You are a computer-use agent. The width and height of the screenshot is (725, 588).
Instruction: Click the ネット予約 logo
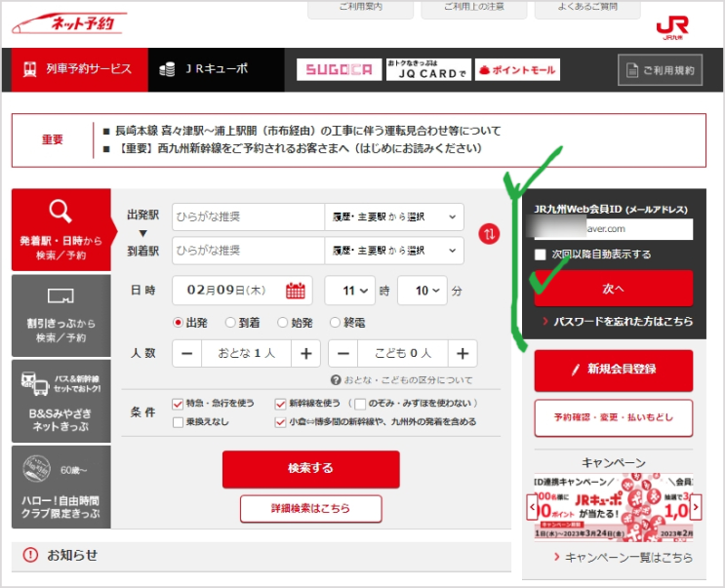pyautogui.click(x=69, y=23)
